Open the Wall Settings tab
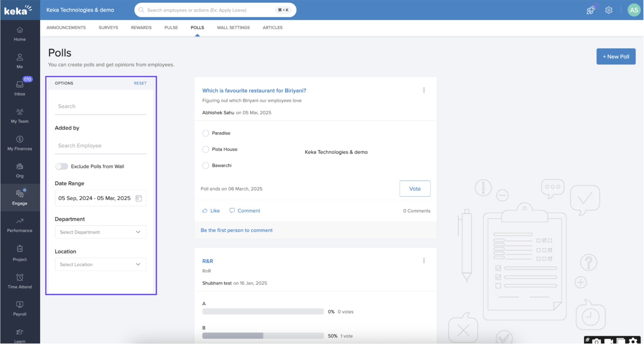This screenshot has width=644, height=345. pos(233,27)
